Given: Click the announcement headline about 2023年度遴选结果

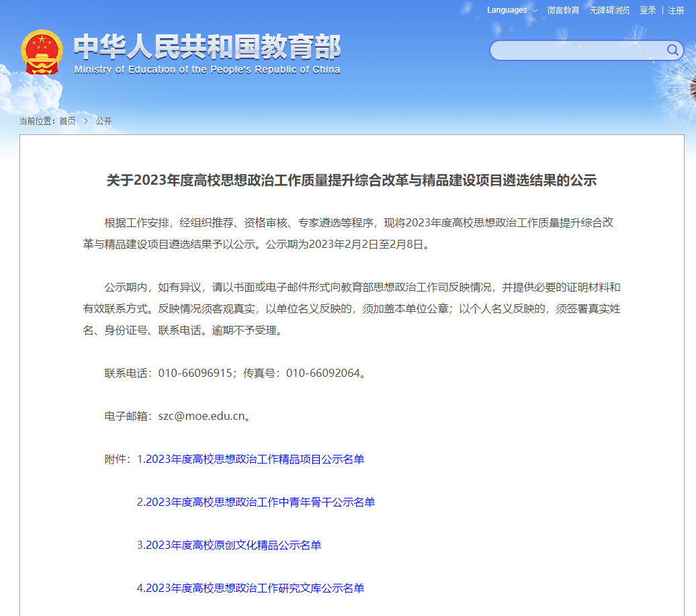Looking at the screenshot, I should [351, 181].
